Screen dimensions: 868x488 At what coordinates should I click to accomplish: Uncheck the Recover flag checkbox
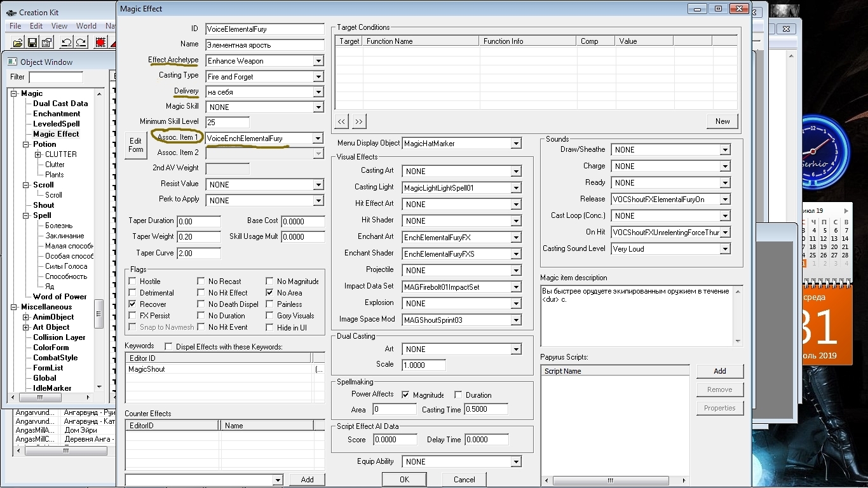tap(132, 304)
